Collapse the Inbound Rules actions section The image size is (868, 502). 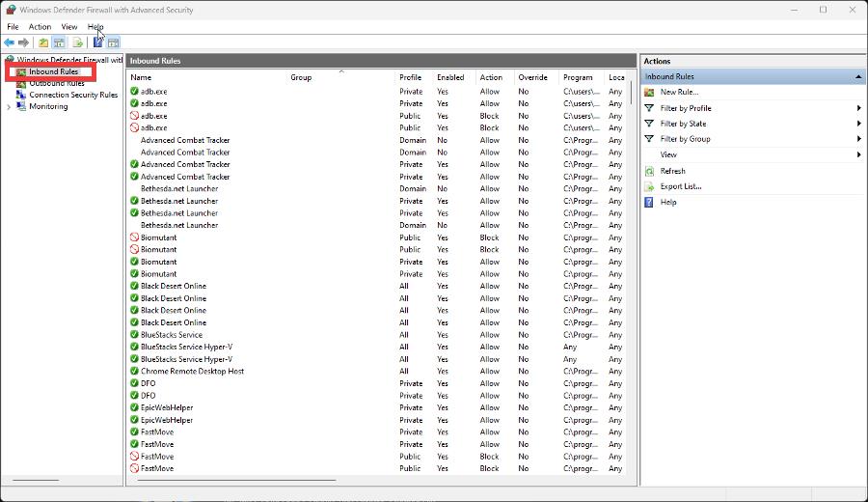[857, 76]
